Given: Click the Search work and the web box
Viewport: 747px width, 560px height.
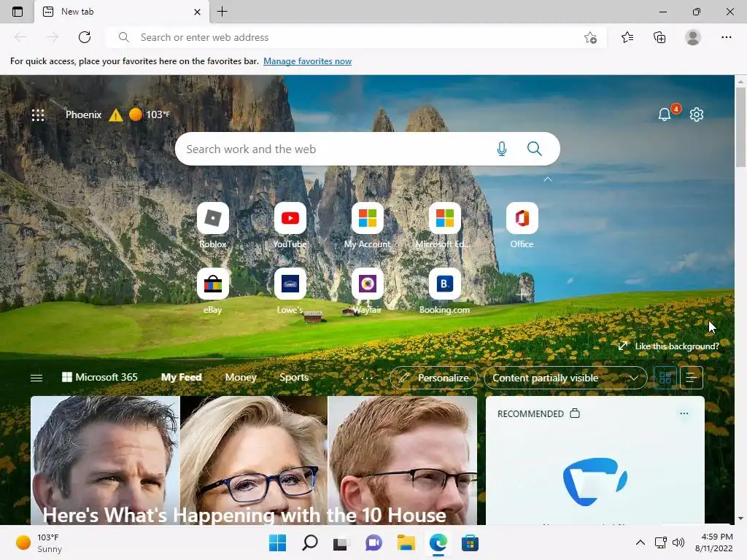Looking at the screenshot, I should 368,149.
